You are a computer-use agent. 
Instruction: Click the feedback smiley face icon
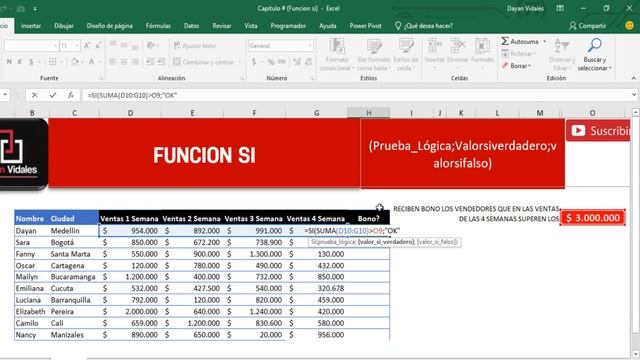(629, 25)
